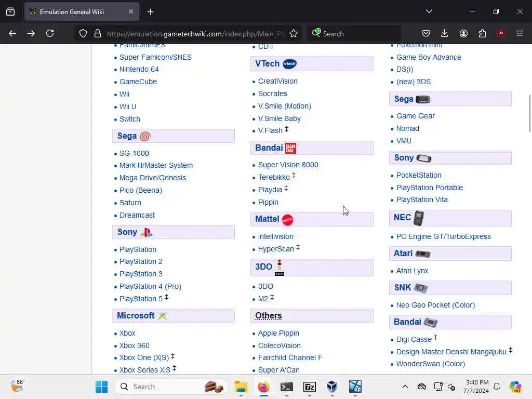Open the Dreamcast link
This screenshot has width=532, height=399.
click(137, 215)
